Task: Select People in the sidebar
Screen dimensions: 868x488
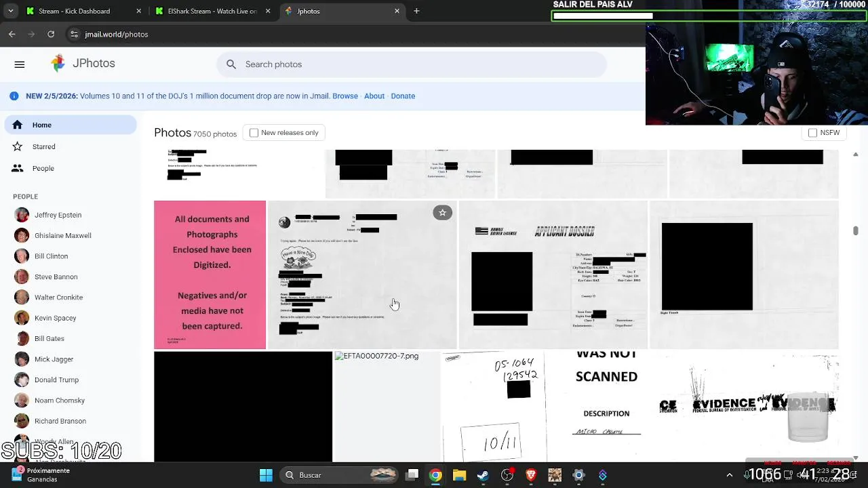Action: tap(71, 168)
